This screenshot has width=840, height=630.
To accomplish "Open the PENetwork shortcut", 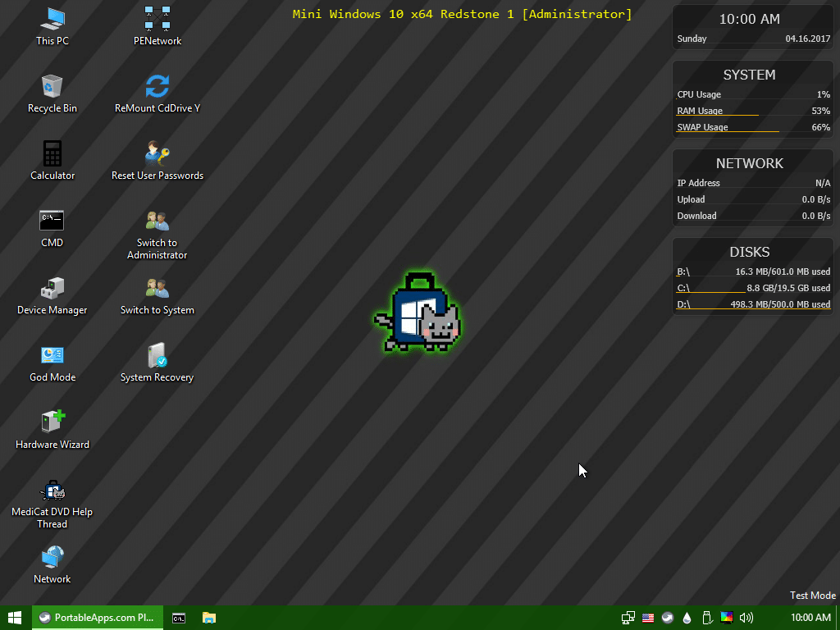I will click(157, 26).
